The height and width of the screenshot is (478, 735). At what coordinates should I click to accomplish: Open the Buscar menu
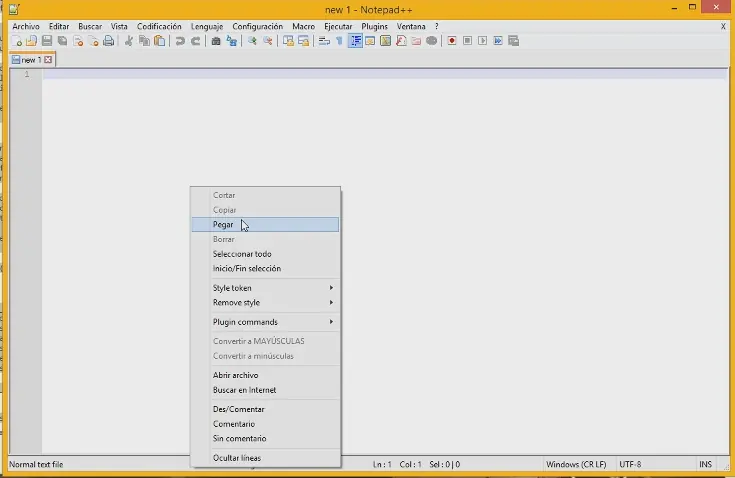(90, 27)
